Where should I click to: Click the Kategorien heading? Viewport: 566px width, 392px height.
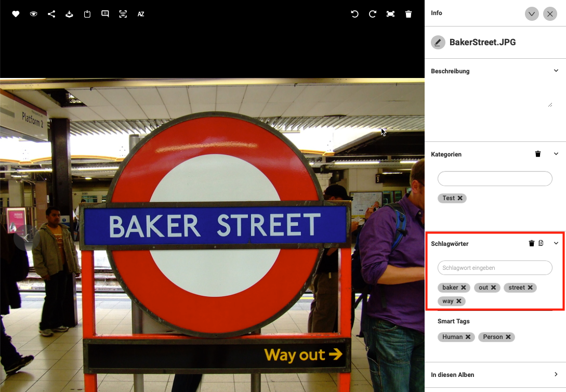(x=446, y=154)
